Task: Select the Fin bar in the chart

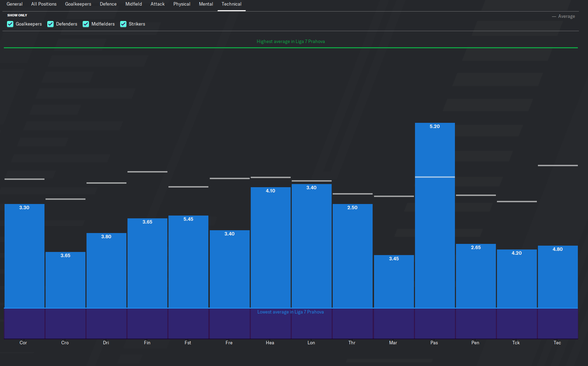Action: pyautogui.click(x=147, y=263)
